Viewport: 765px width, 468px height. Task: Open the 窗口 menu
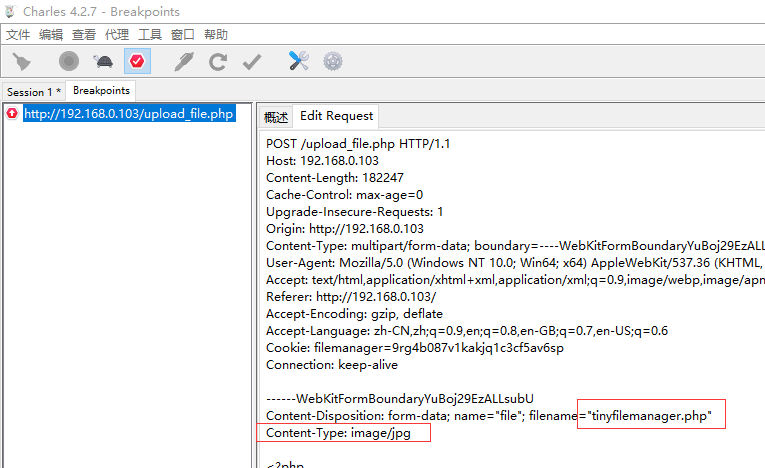pyautogui.click(x=183, y=35)
